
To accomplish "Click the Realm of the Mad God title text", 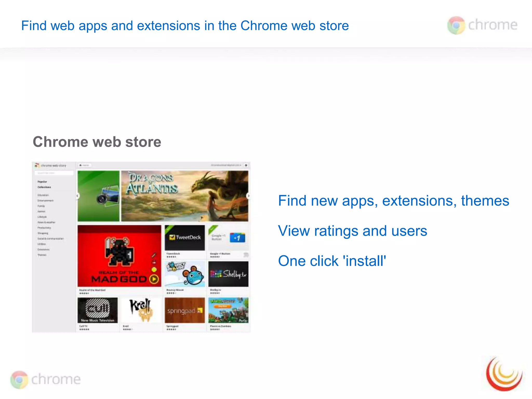I will coord(92,290).
